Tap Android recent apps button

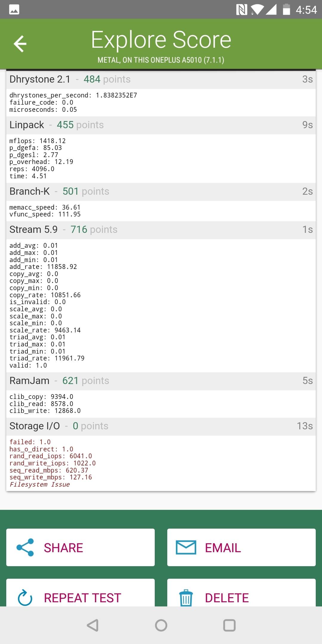click(x=229, y=625)
